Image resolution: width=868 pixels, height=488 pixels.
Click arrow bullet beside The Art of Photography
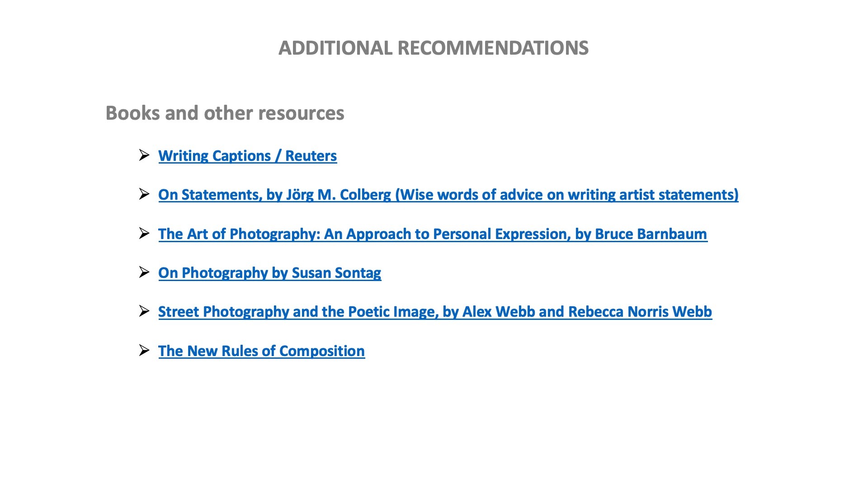pyautogui.click(x=144, y=234)
